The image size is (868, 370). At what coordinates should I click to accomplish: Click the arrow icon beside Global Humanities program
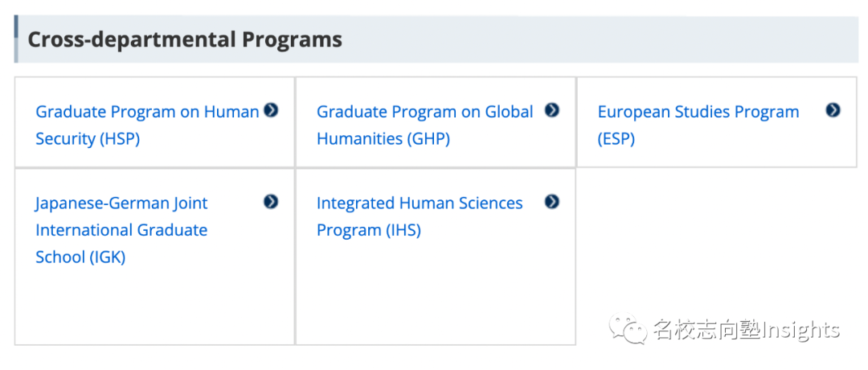(x=551, y=110)
